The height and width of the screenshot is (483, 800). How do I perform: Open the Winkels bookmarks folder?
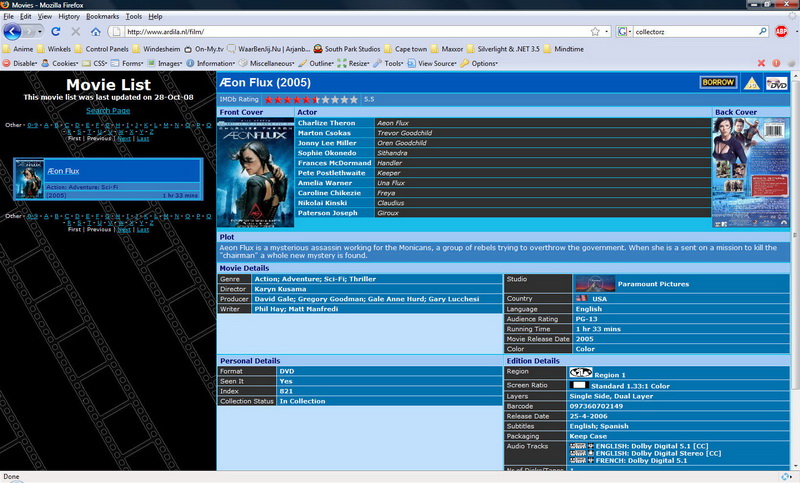coord(54,49)
